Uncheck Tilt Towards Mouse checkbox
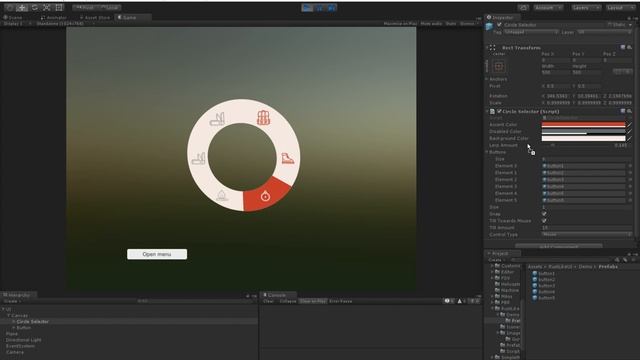This screenshot has width=640, height=360. click(x=544, y=221)
